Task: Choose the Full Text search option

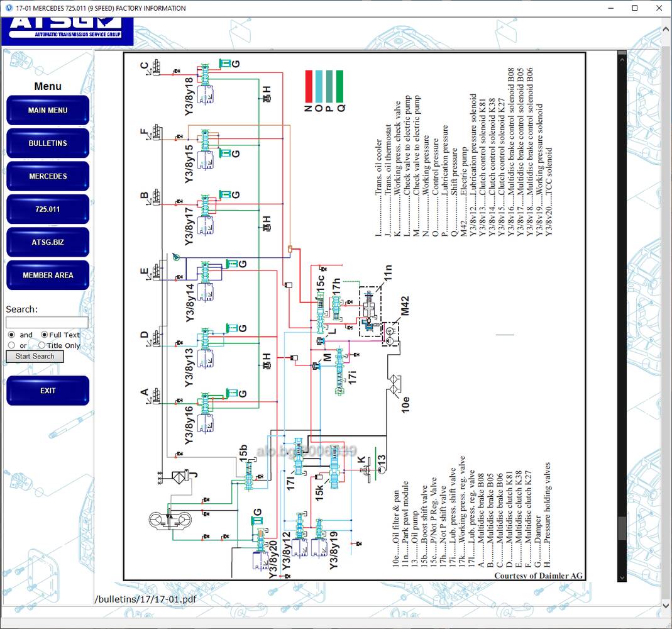Action: pyautogui.click(x=44, y=335)
